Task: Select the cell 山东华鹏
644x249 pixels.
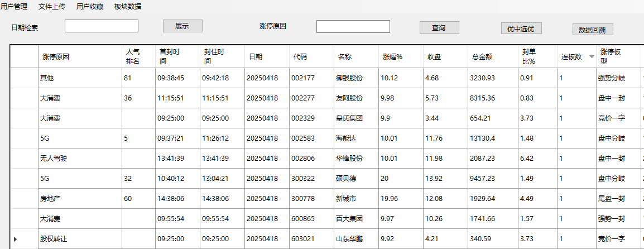Action: coord(356,239)
